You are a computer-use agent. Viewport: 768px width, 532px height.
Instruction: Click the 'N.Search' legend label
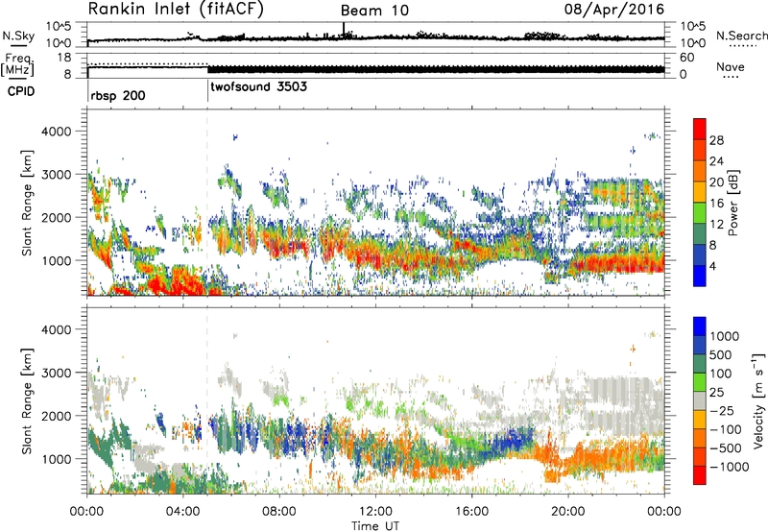741,36
